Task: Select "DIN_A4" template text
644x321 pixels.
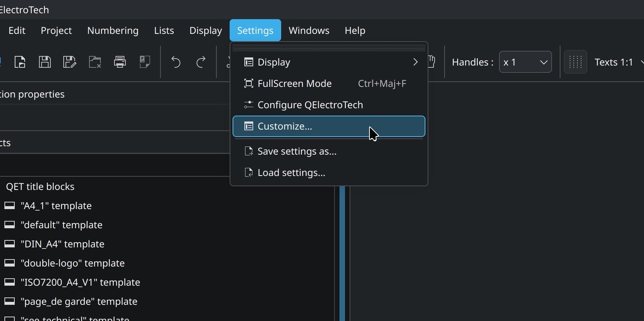Action: point(63,244)
